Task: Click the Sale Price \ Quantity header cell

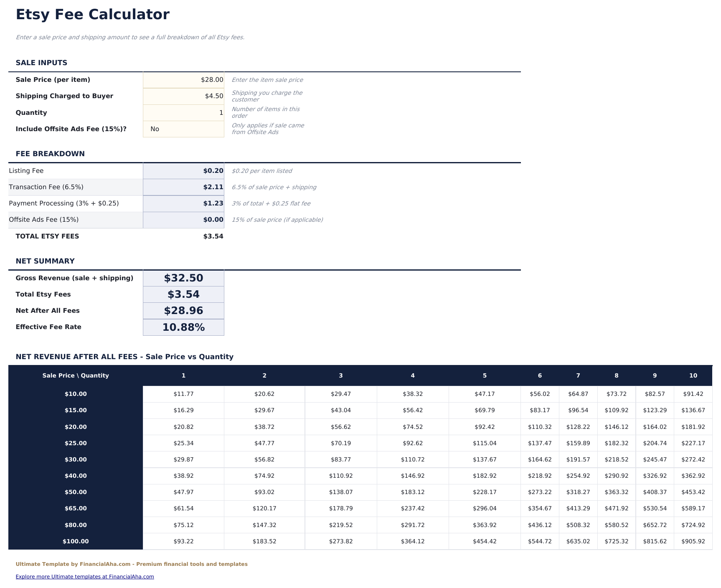Action: point(76,375)
